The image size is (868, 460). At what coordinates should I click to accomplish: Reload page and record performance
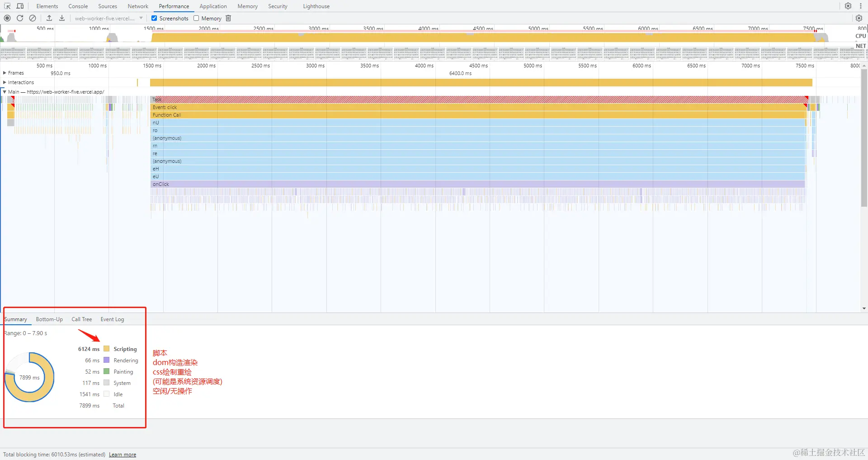[20, 18]
